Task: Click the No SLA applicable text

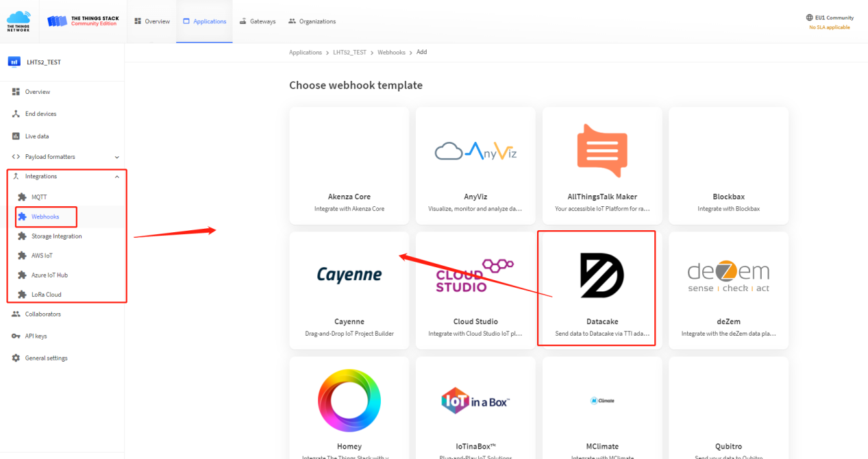Action: [830, 27]
